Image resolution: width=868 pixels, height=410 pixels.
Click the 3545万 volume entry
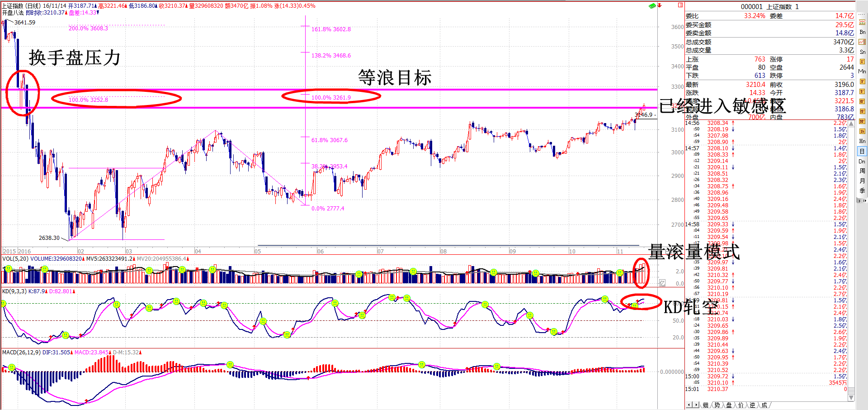pos(838,382)
